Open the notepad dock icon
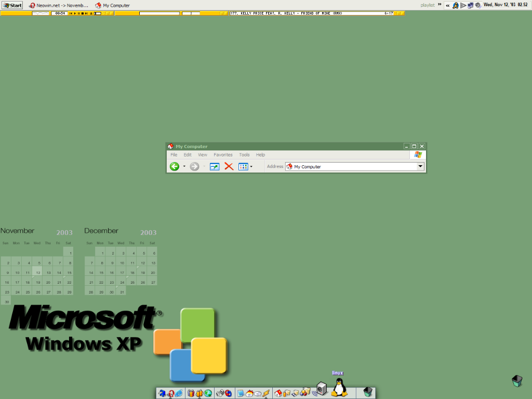532x399 pixels. (241, 393)
